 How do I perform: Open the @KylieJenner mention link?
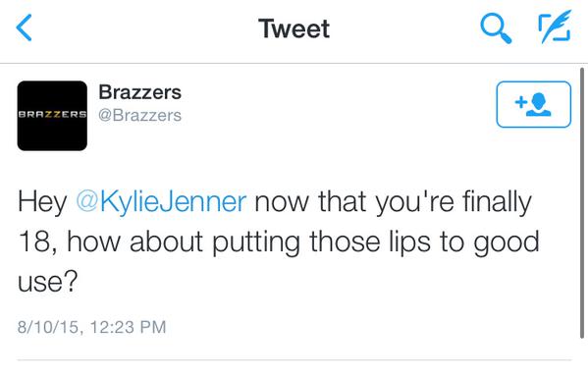tap(161, 202)
